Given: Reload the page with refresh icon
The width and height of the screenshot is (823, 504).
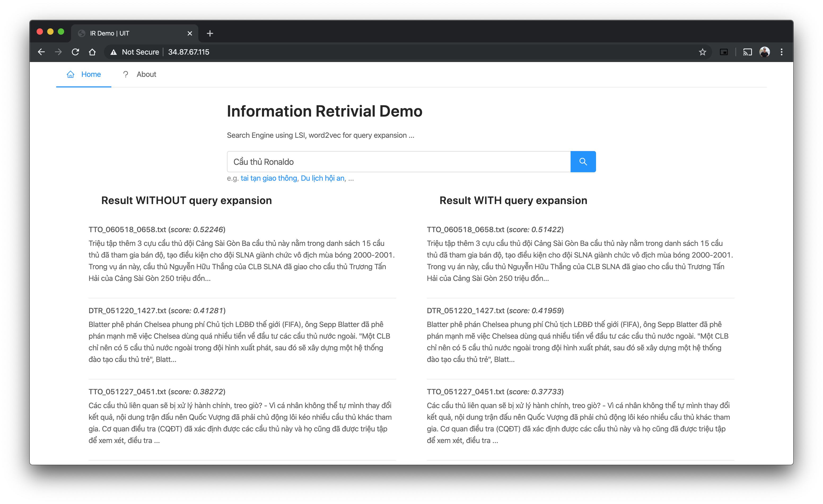Looking at the screenshot, I should tap(76, 52).
